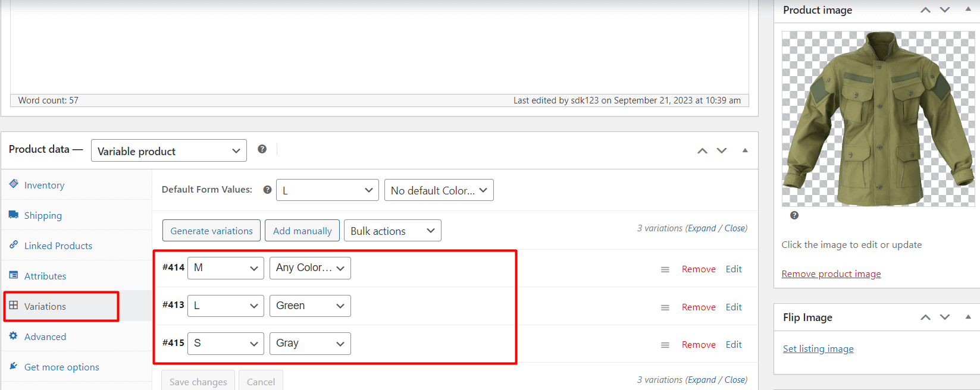Image resolution: width=980 pixels, height=390 pixels.
Task: Click help icon beside Default Form Values
Action: 267,190
